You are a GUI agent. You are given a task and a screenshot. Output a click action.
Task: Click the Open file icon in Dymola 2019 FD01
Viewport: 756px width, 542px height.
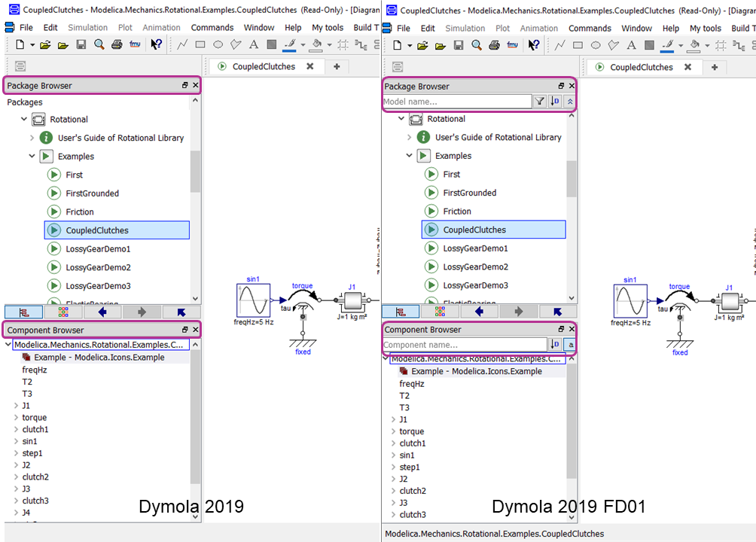422,46
